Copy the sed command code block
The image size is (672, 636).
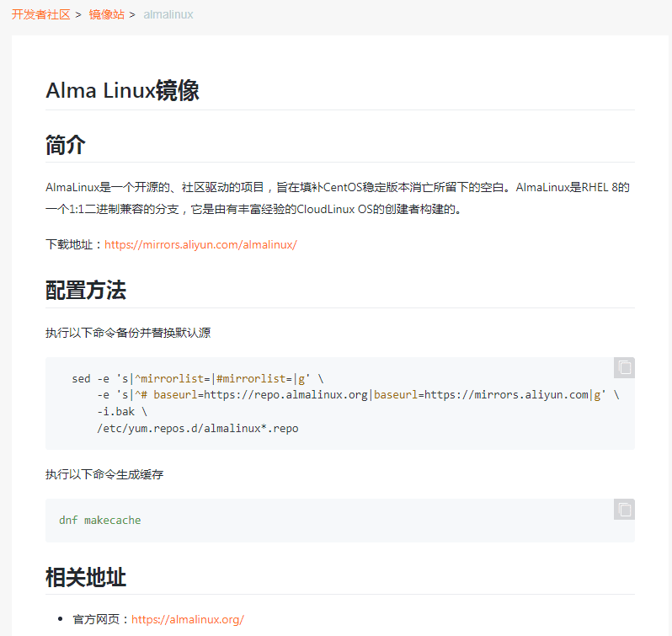point(624,368)
